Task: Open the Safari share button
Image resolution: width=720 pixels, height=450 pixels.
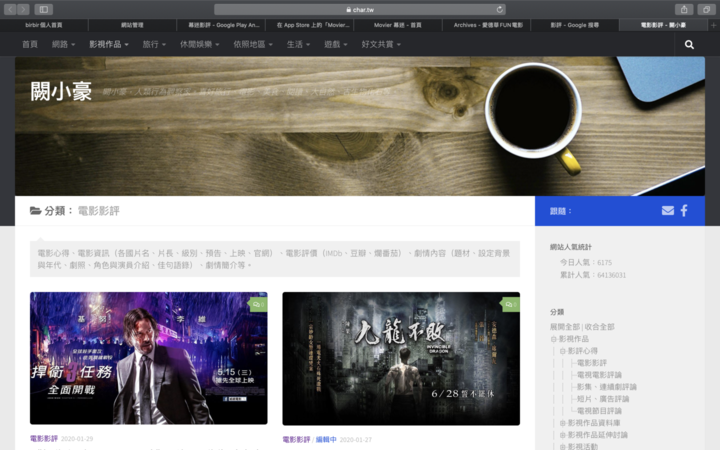Action: click(684, 9)
